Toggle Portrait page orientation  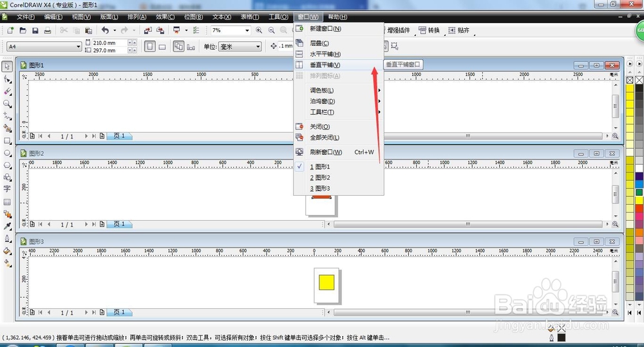(150, 47)
